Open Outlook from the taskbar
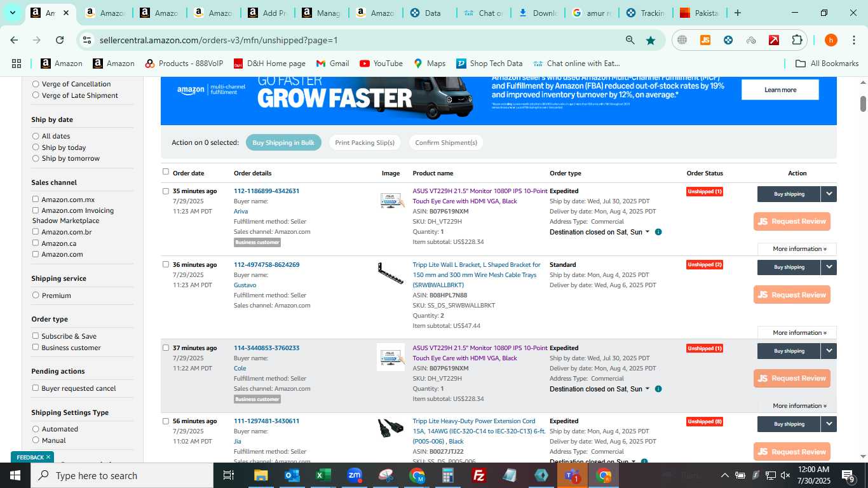Image resolution: width=868 pixels, height=488 pixels. coord(292,475)
